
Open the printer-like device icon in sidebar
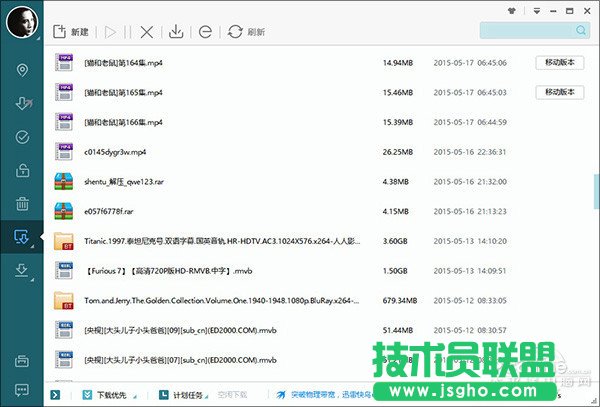point(22,361)
